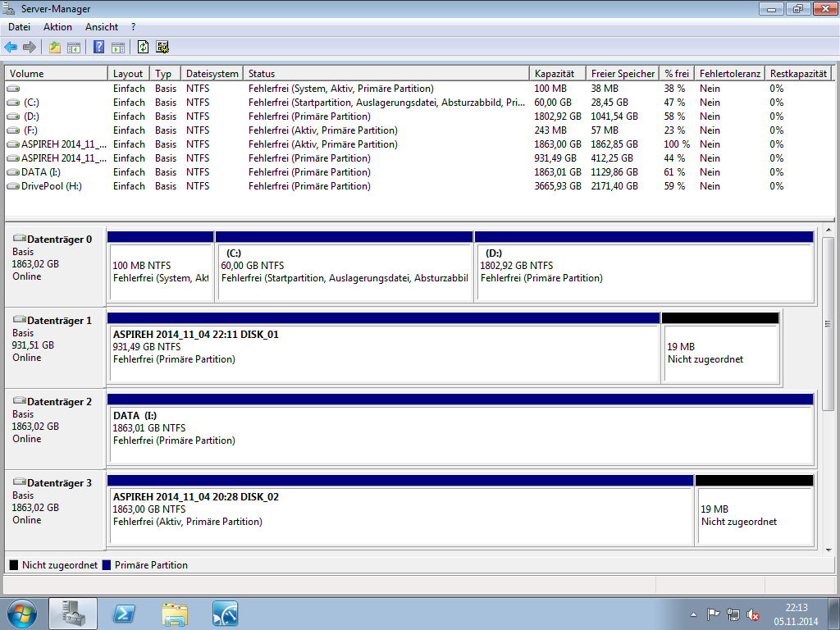Open Windows Explorer from the taskbar
The width and height of the screenshot is (840, 630).
pos(175,614)
